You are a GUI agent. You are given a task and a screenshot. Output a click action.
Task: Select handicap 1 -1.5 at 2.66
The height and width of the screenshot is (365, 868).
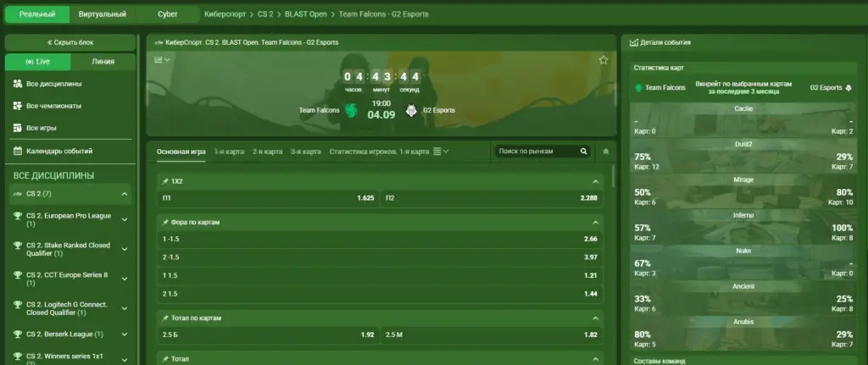(x=381, y=239)
